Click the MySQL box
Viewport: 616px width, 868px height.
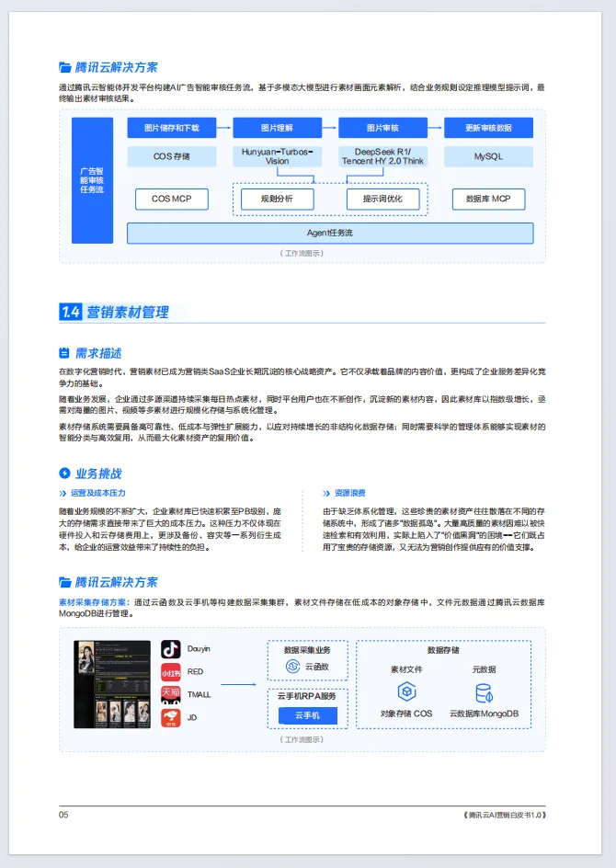coord(489,156)
